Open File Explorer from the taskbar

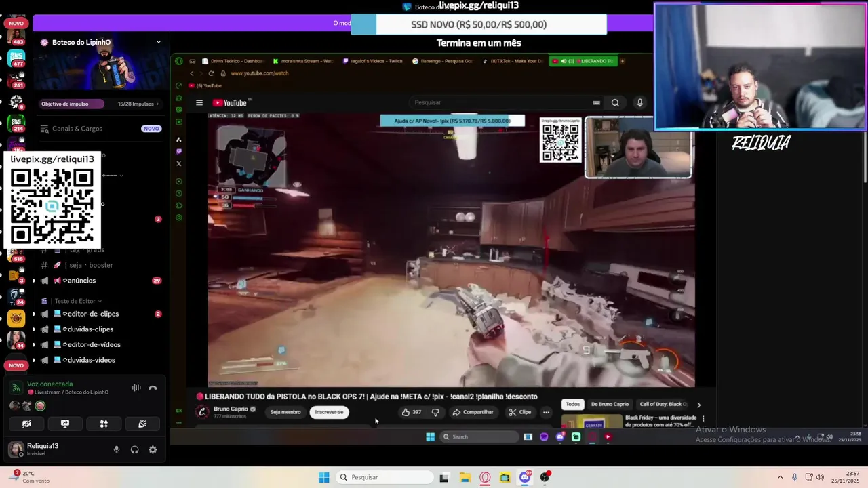tap(465, 477)
